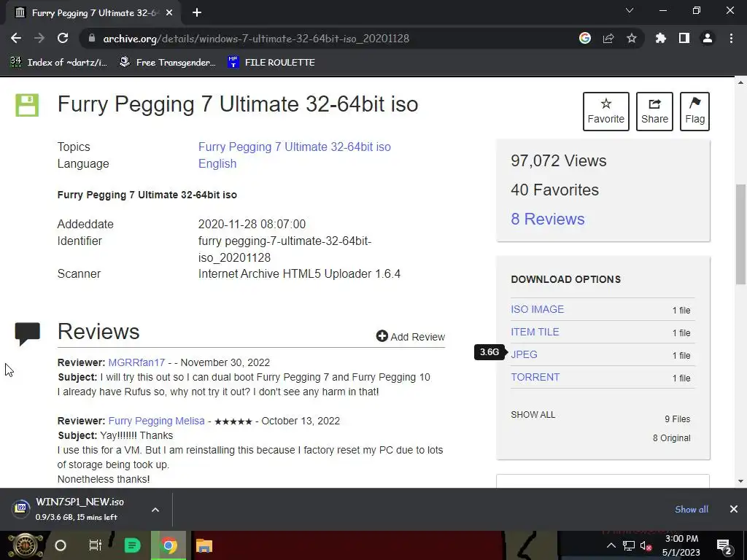
Task: Click the Add Review plus button
Action: [x=410, y=337]
